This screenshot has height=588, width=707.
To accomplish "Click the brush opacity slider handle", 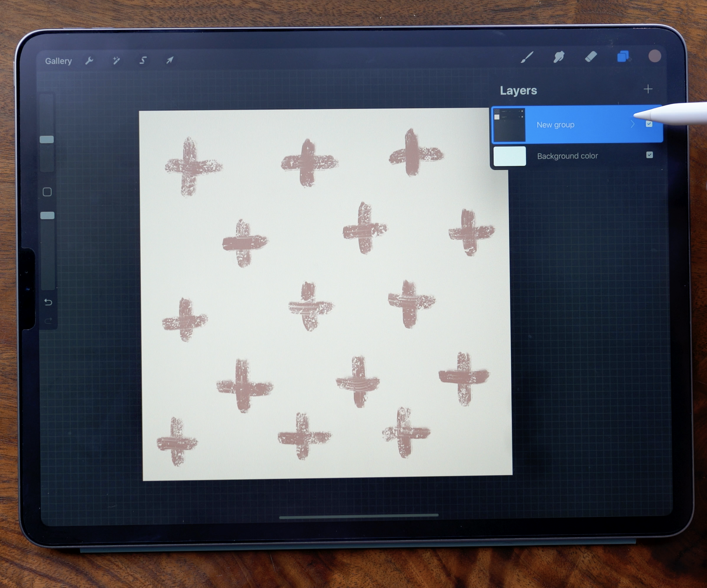I will click(x=47, y=215).
